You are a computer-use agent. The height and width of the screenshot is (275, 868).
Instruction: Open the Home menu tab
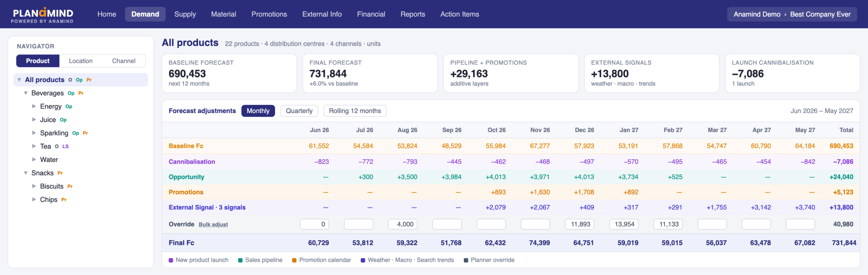point(107,14)
